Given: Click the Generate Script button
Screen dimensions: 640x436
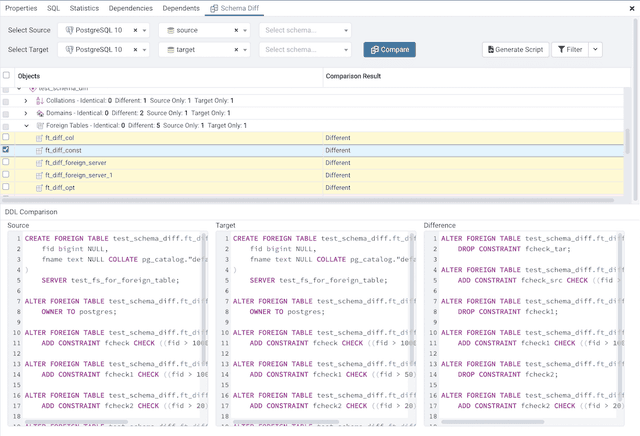Looking at the screenshot, I should click(515, 49).
